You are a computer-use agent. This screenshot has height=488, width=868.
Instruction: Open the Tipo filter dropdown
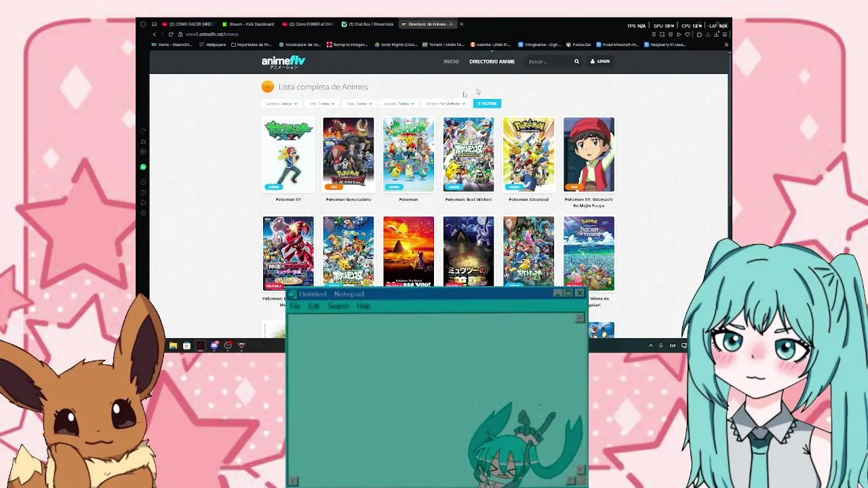click(359, 104)
